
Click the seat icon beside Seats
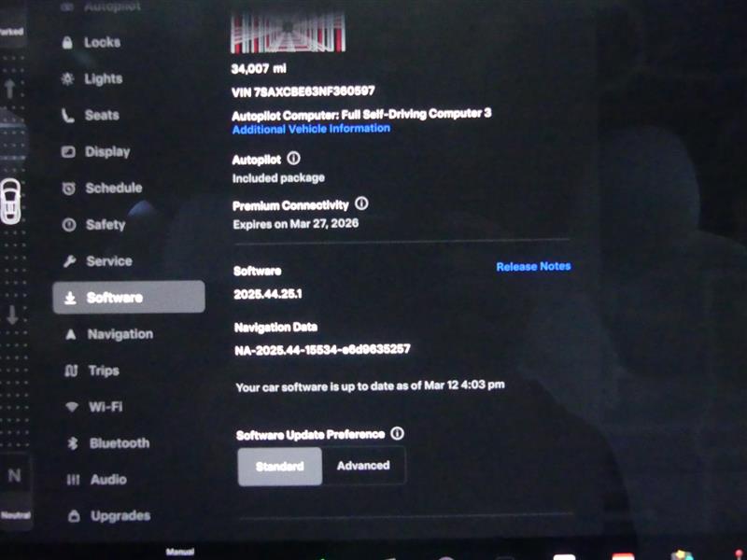pos(67,116)
